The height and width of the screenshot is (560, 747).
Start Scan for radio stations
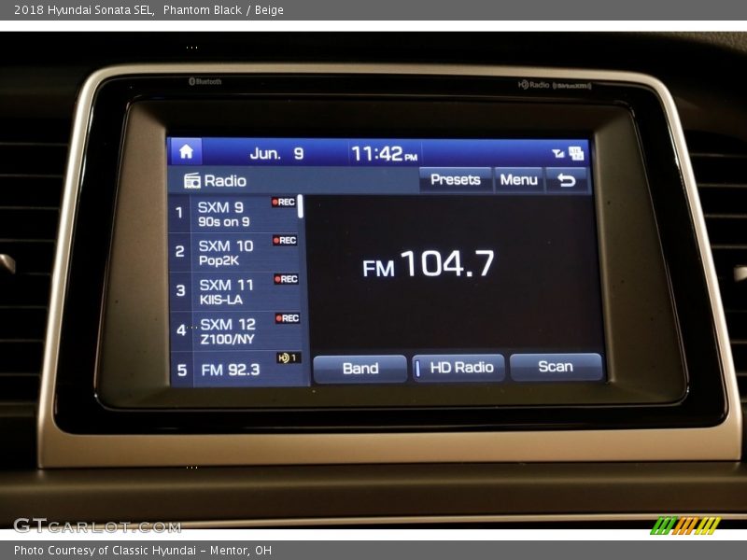click(556, 367)
